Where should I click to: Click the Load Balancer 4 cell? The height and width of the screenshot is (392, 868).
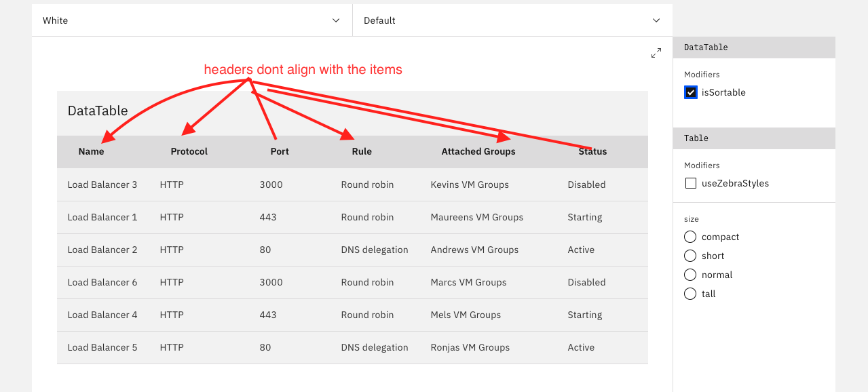(x=102, y=315)
